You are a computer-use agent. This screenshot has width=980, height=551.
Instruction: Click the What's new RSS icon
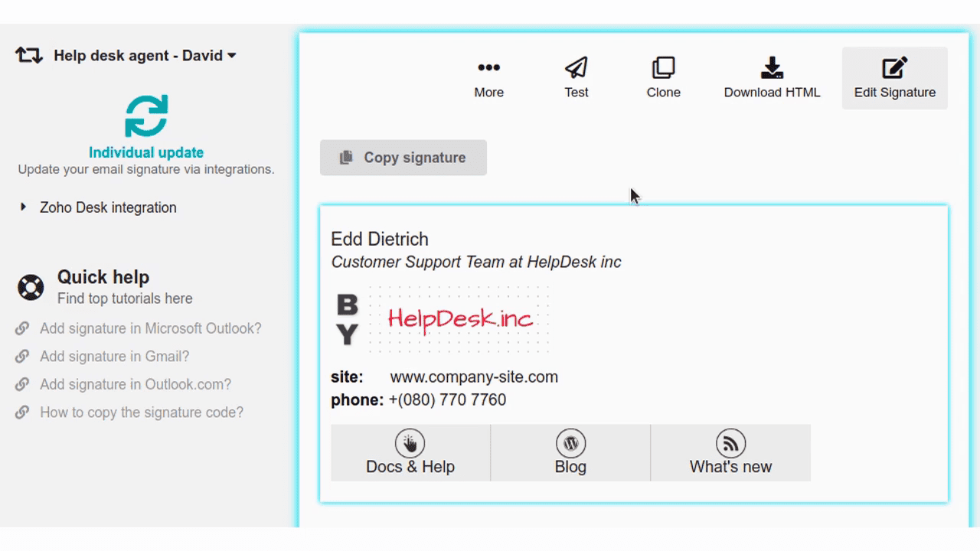730,442
